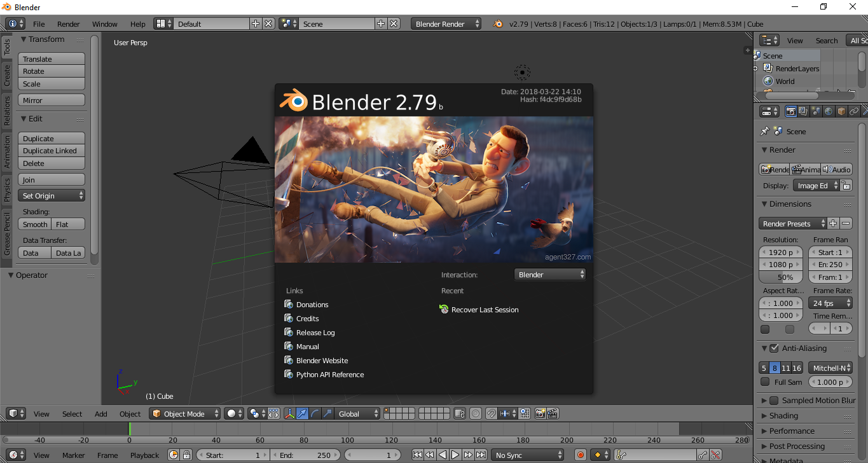The height and width of the screenshot is (463, 868).
Task: Select the World properties globe icon
Action: [x=829, y=111]
